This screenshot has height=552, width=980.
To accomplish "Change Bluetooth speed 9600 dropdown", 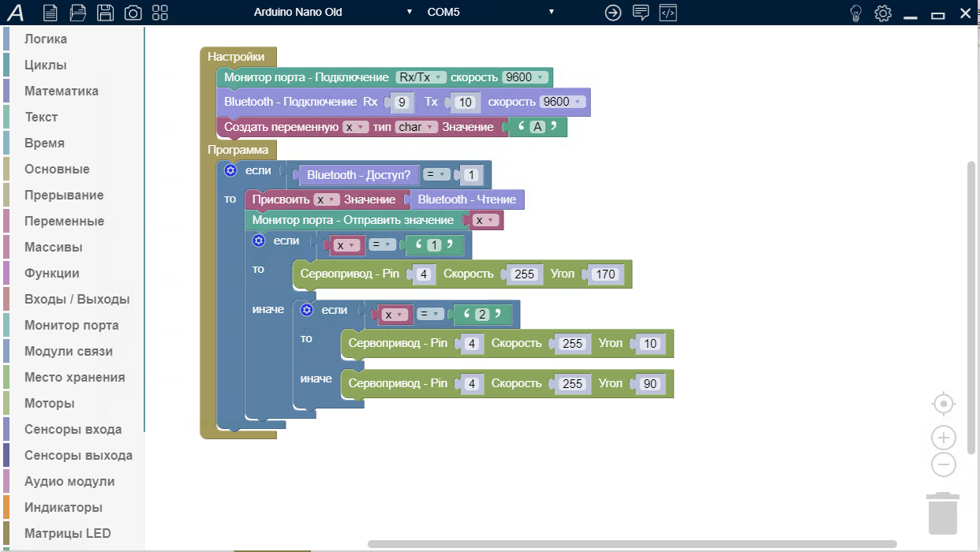I will click(563, 102).
